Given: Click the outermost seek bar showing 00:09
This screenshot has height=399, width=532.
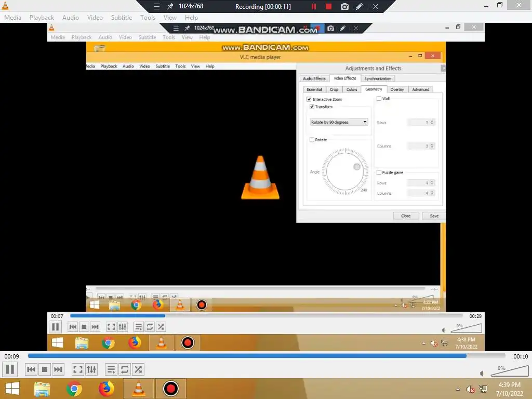Looking at the screenshot, I should 267,356.
